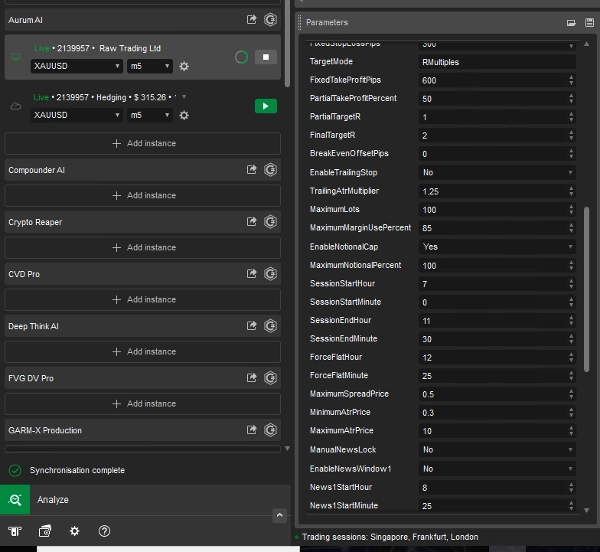600x552 pixels.
Task: Click Add instance under FVG DV Pro
Action: pyautogui.click(x=143, y=404)
